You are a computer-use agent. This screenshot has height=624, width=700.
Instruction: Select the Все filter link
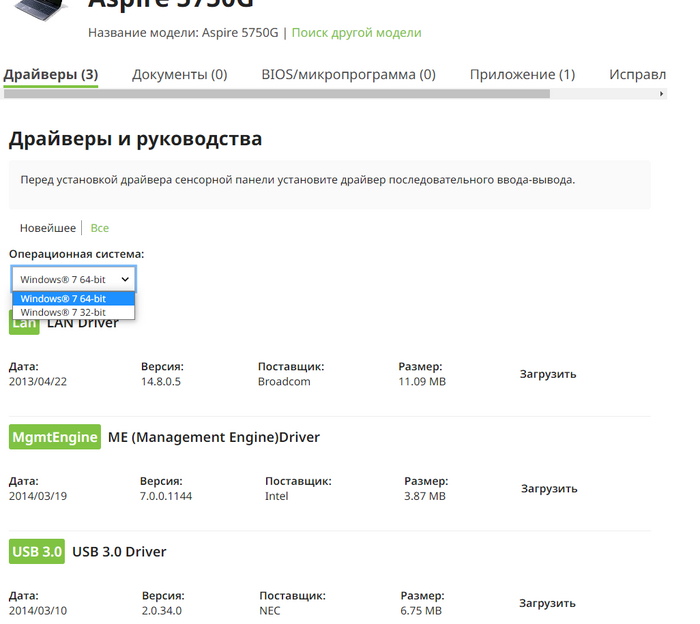click(x=100, y=228)
